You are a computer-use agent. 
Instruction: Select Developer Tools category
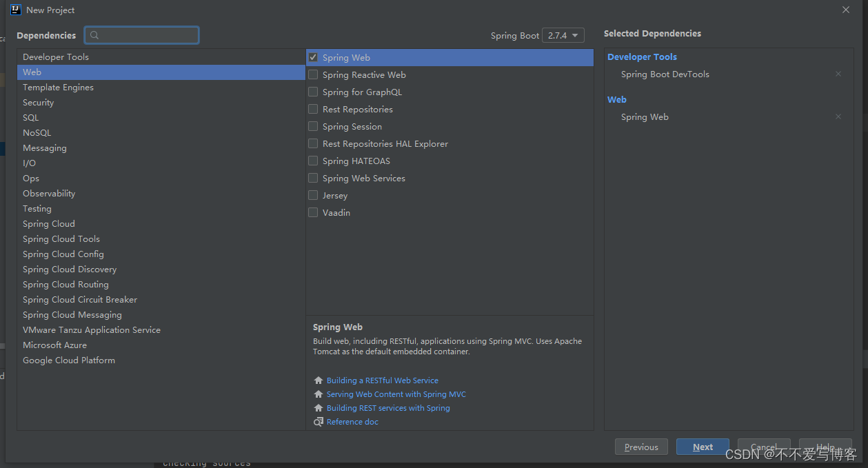click(x=161, y=57)
